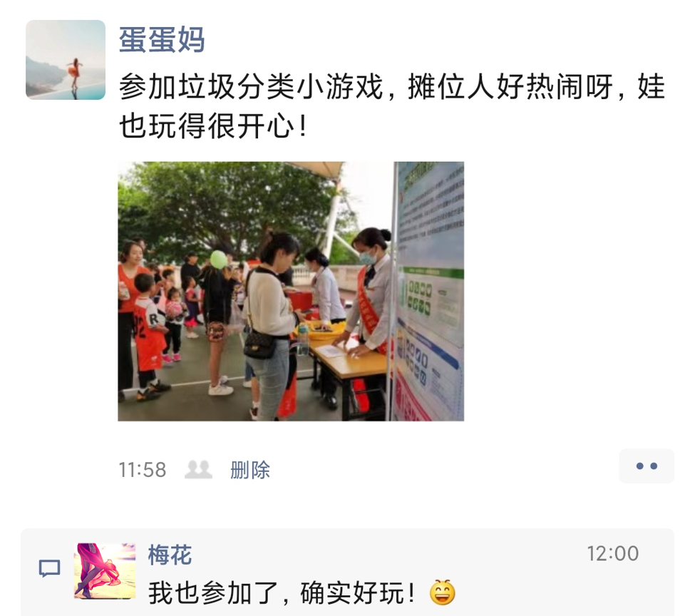Select the post text 参加垃圾分类小游戏

click(x=251, y=86)
